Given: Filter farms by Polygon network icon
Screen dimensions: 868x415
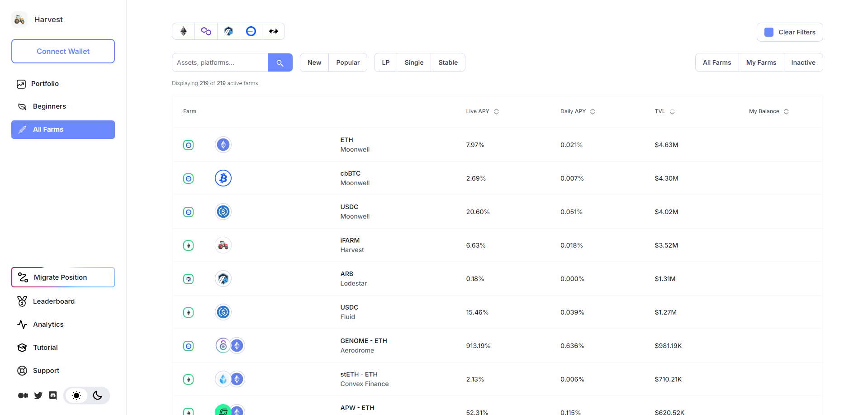Looking at the screenshot, I should pyautogui.click(x=206, y=31).
